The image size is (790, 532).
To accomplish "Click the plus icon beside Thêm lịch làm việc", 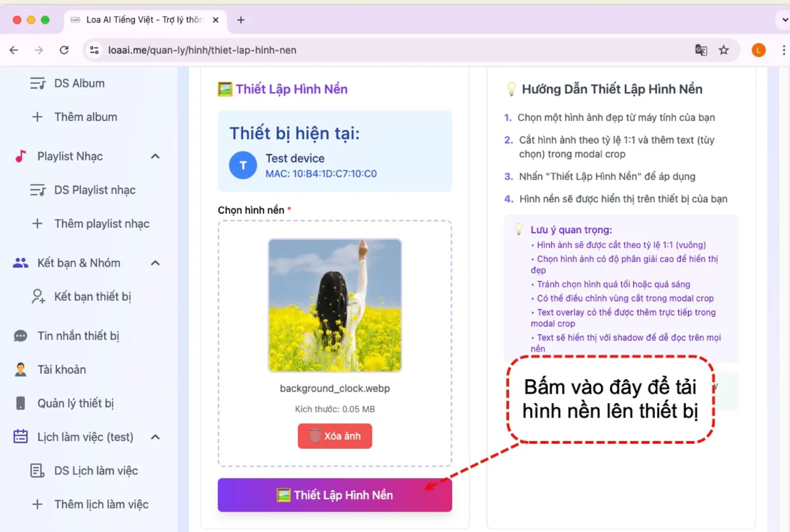I will (x=38, y=504).
